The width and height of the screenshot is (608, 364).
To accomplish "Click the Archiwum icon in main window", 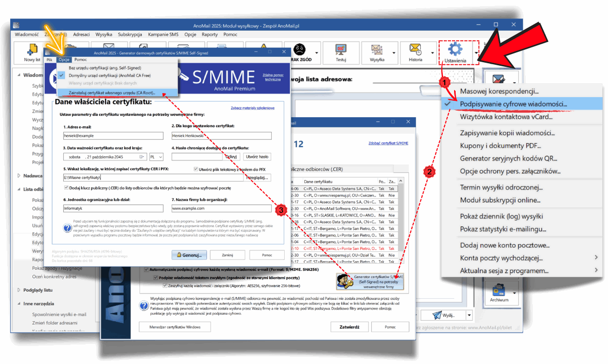I will [x=499, y=289].
